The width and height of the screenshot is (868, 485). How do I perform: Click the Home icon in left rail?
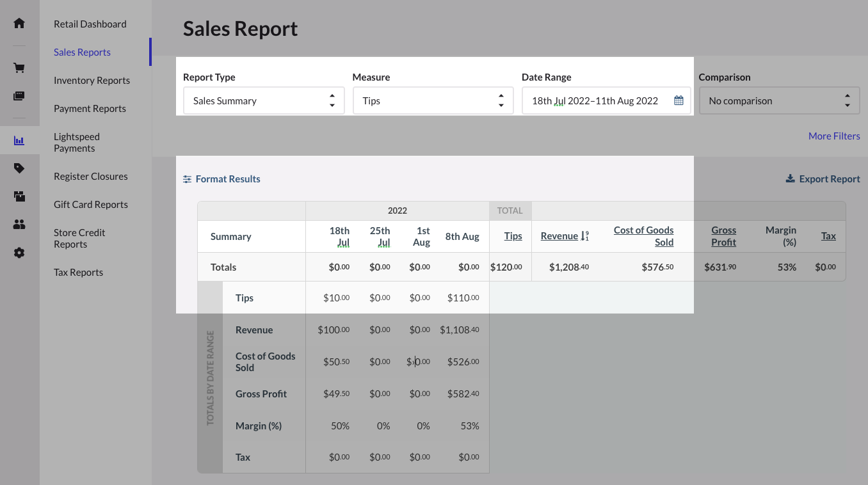[19, 24]
